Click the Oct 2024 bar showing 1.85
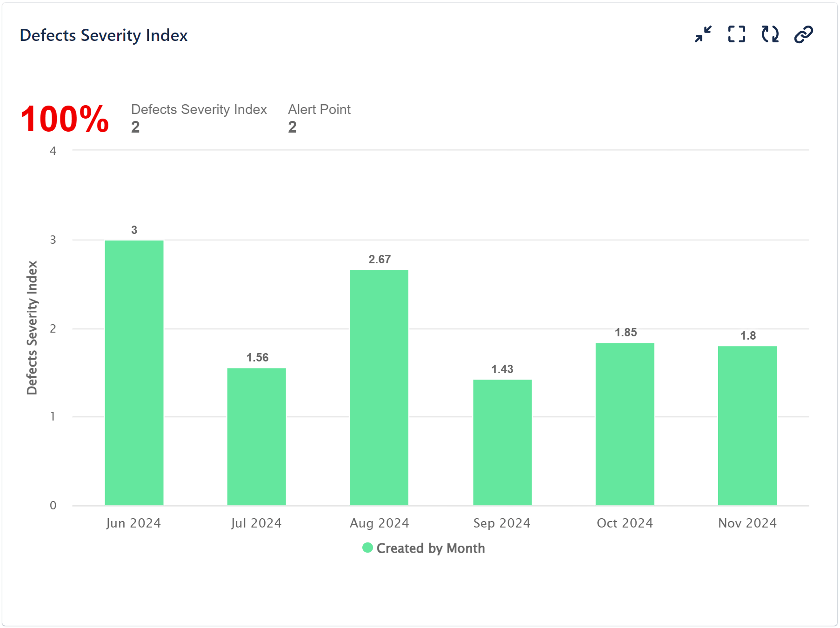 point(624,423)
